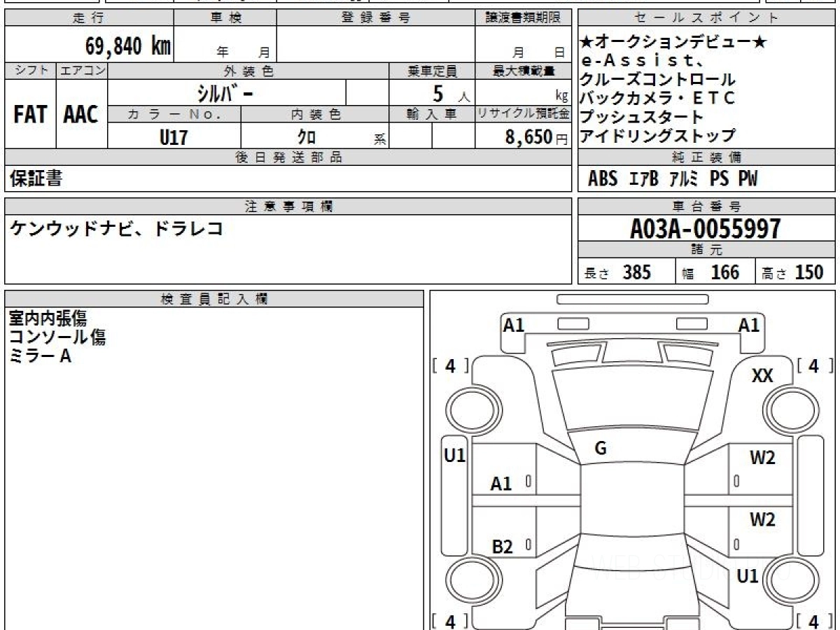Select the 内装色 header

(x=315, y=114)
